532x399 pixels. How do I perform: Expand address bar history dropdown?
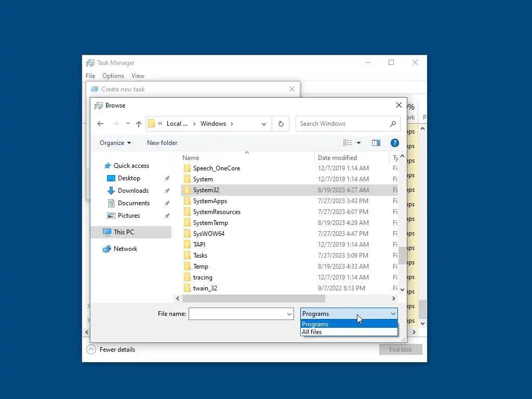pyautogui.click(x=263, y=124)
